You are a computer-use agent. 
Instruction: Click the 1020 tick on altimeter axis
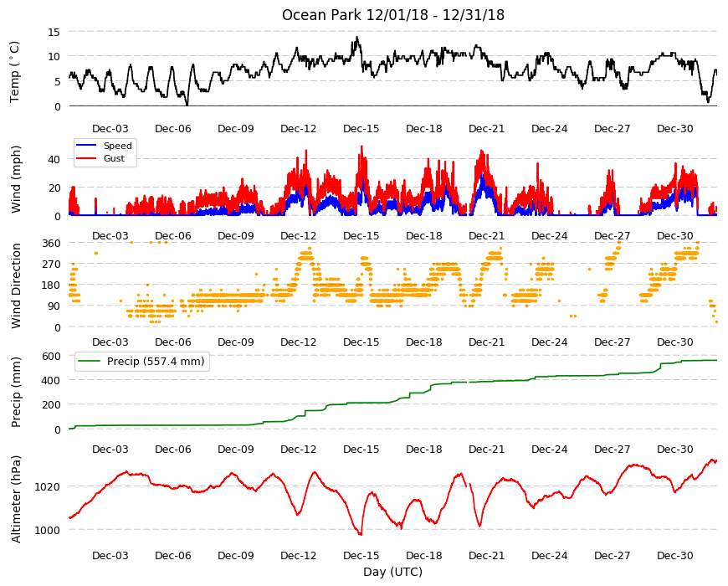(x=48, y=486)
